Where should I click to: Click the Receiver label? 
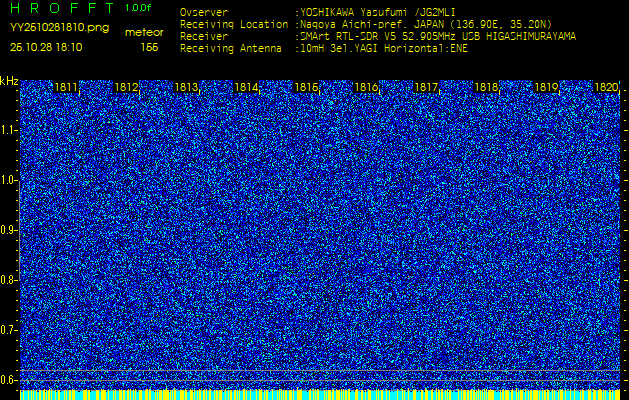tap(204, 37)
